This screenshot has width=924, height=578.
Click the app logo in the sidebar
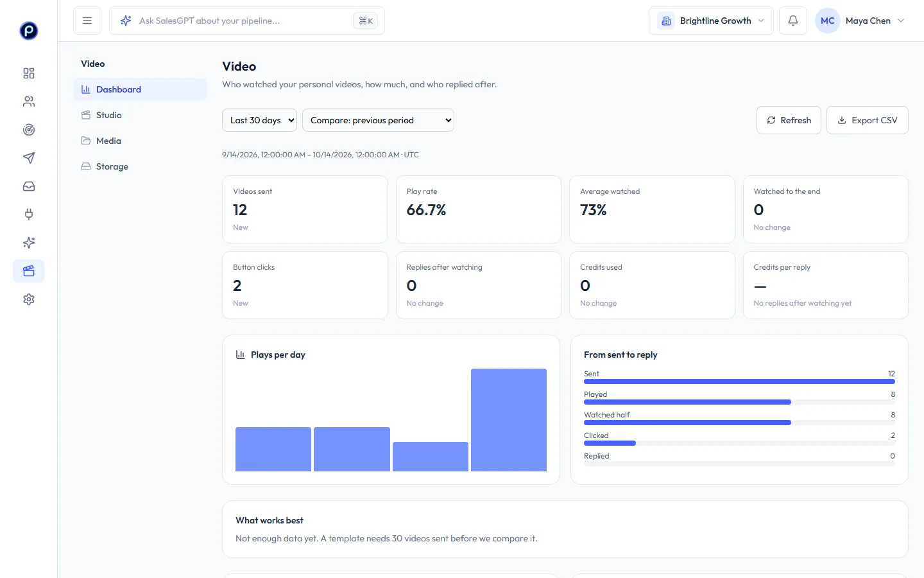[x=28, y=30]
